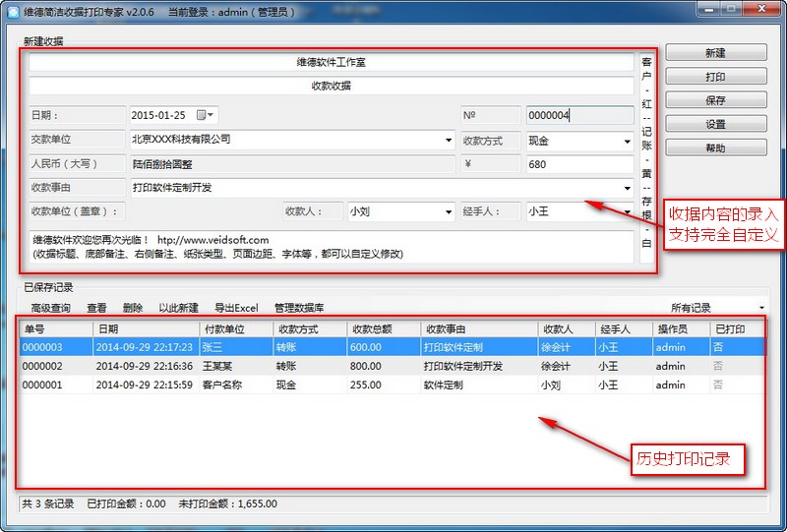Click 查看 in records toolbar
The height and width of the screenshot is (532, 787).
pyautogui.click(x=96, y=308)
